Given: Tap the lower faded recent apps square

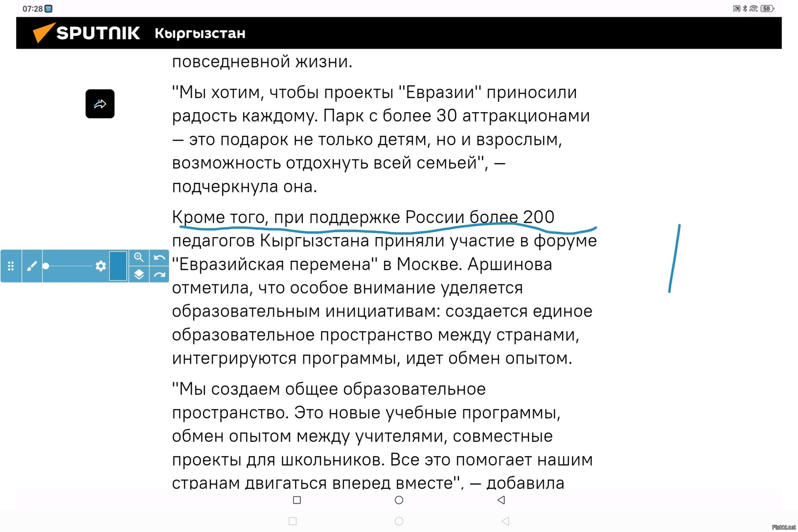Looking at the screenshot, I should click(x=293, y=521).
